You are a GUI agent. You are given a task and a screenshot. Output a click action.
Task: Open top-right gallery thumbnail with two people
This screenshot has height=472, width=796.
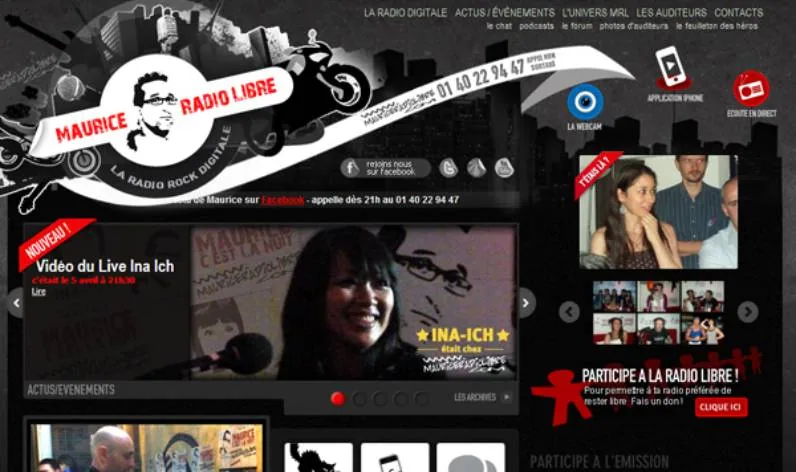[703, 296]
